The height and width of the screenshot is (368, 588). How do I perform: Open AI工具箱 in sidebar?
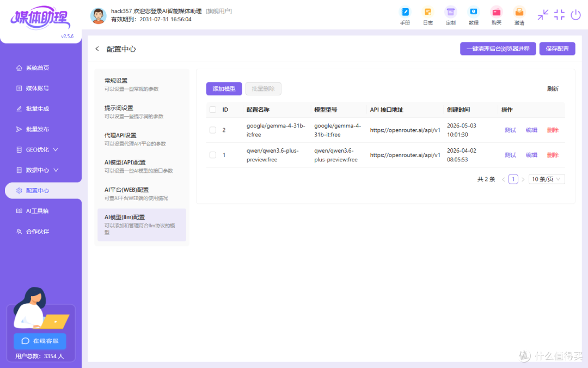click(38, 211)
